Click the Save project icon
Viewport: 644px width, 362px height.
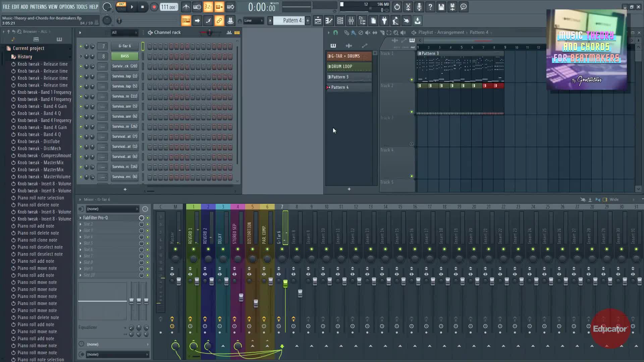(x=441, y=7)
